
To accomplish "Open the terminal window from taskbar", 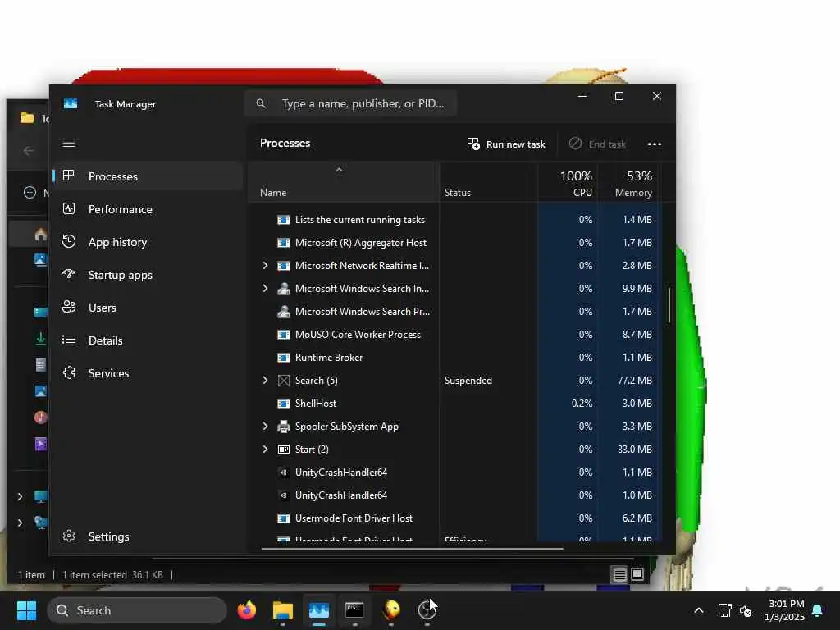I will [354, 610].
